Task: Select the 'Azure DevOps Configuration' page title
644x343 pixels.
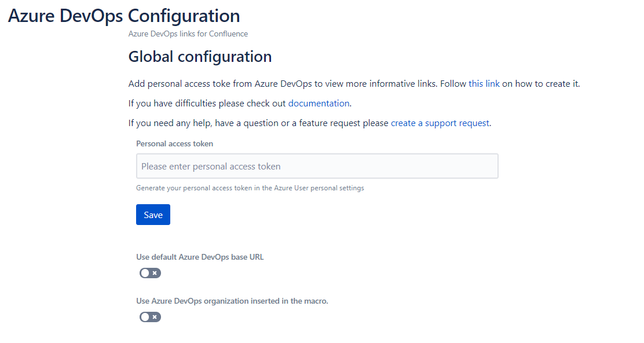Action: 123,16
